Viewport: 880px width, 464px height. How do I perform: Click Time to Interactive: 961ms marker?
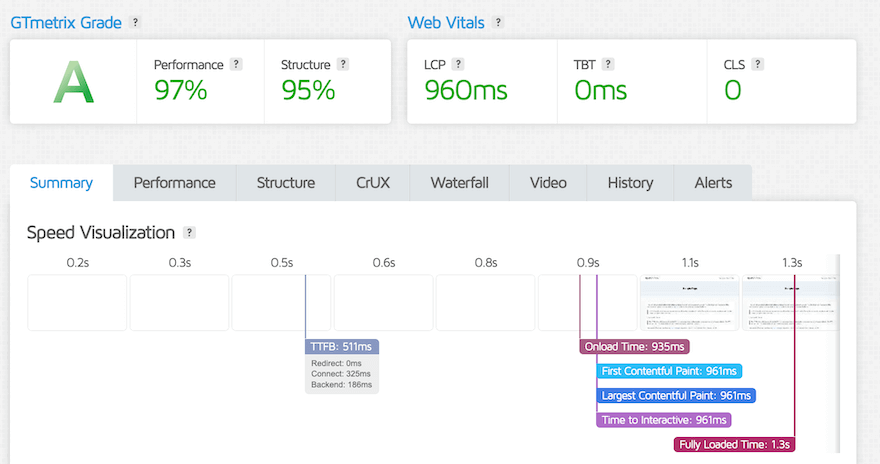[x=664, y=420]
